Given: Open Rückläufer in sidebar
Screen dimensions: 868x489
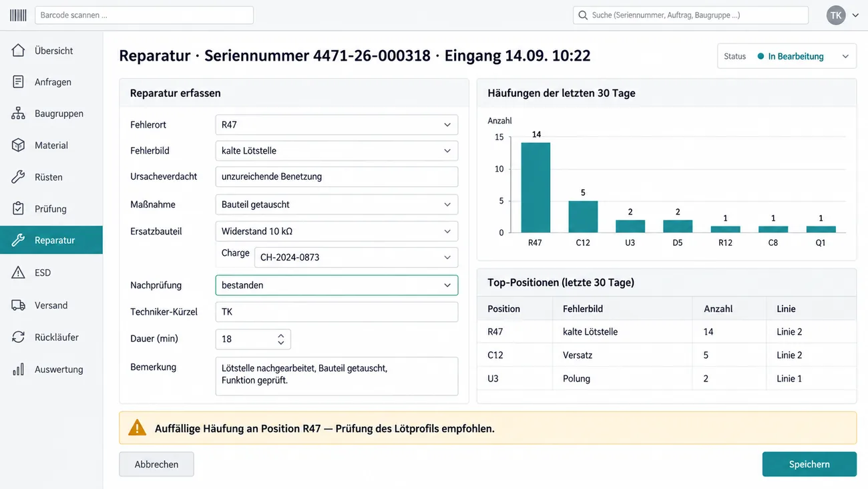Looking at the screenshot, I should point(51,337).
